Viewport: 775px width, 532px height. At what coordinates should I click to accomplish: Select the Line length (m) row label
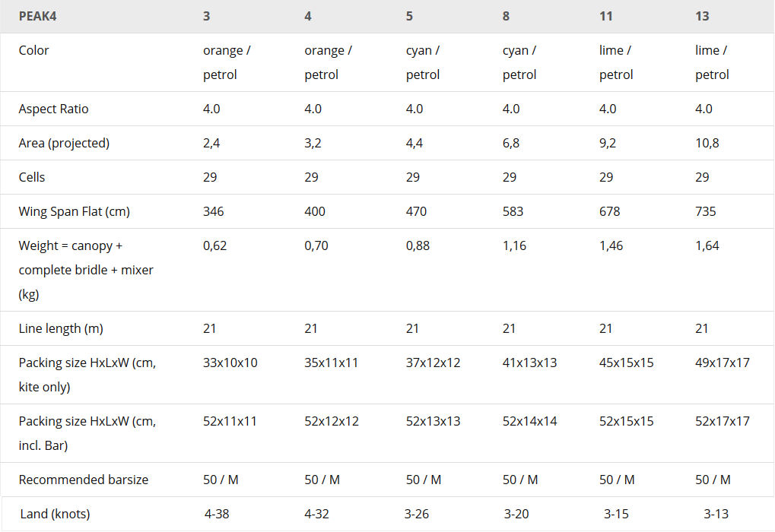tap(61, 328)
